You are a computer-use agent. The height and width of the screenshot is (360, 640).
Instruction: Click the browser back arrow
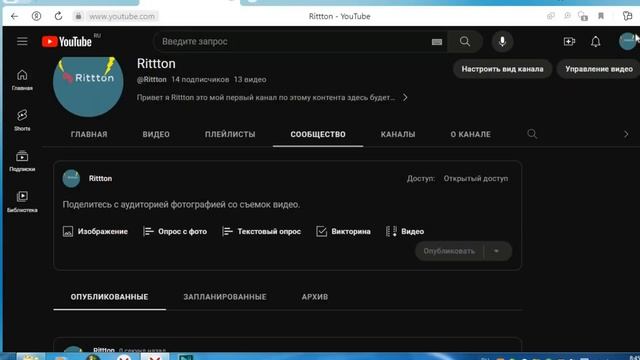pyautogui.click(x=15, y=16)
